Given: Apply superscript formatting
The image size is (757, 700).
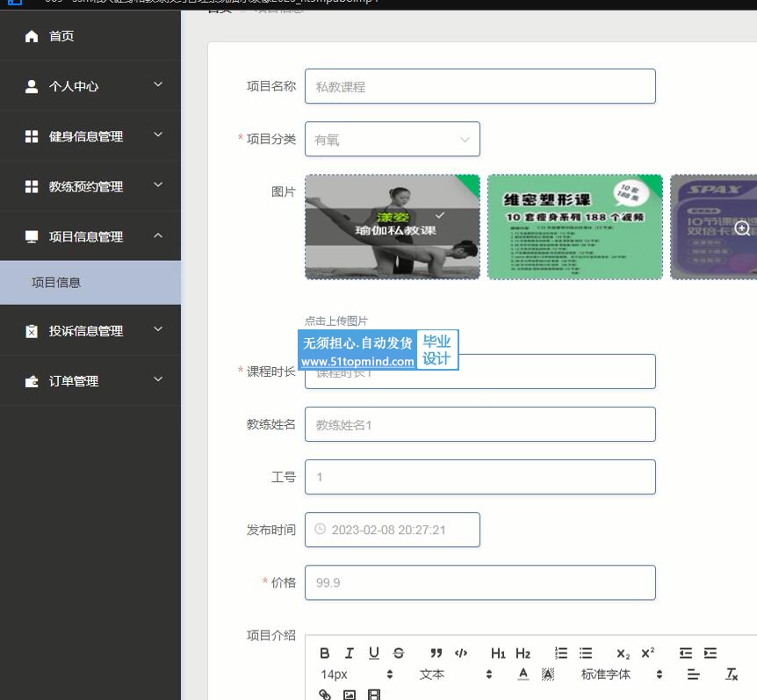Looking at the screenshot, I should click(648, 653).
